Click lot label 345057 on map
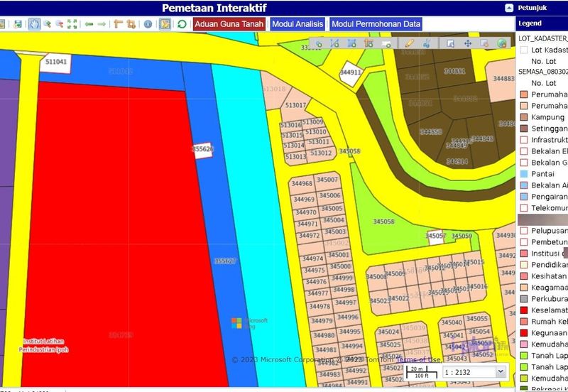Image resolution: width=568 pixels, height=392 pixels. [436, 236]
